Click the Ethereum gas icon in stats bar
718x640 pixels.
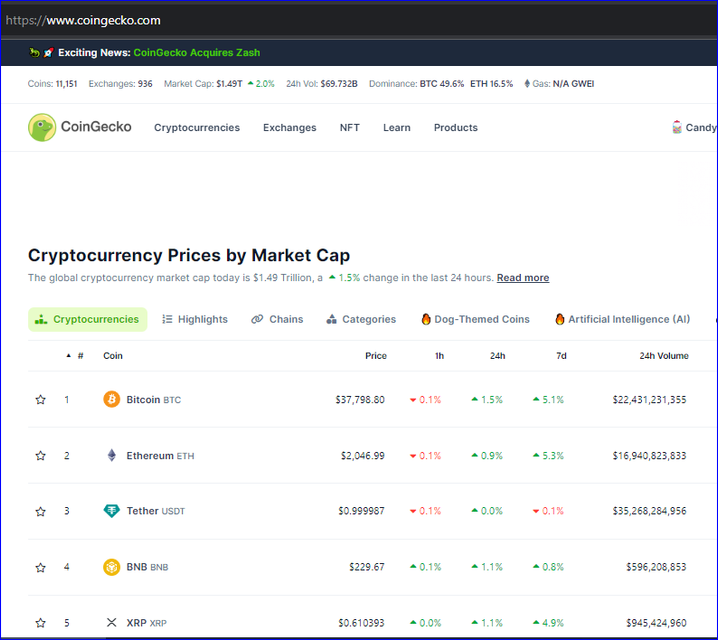[x=527, y=84]
